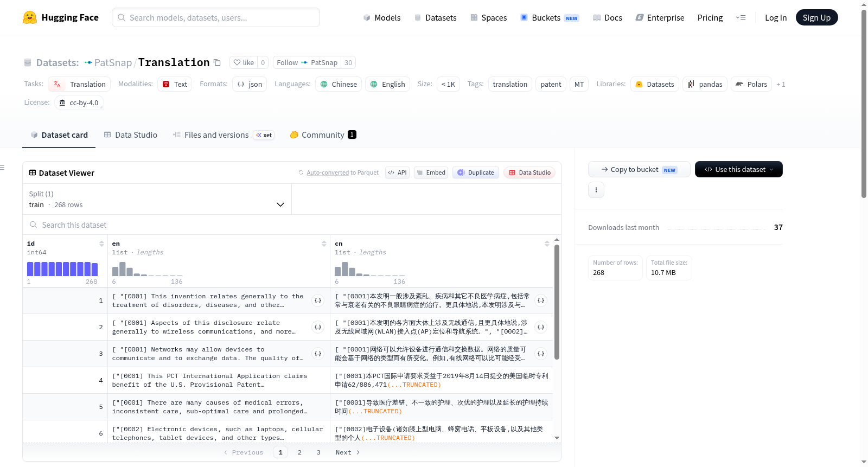Like this dataset
The image size is (868, 467).
click(x=244, y=62)
